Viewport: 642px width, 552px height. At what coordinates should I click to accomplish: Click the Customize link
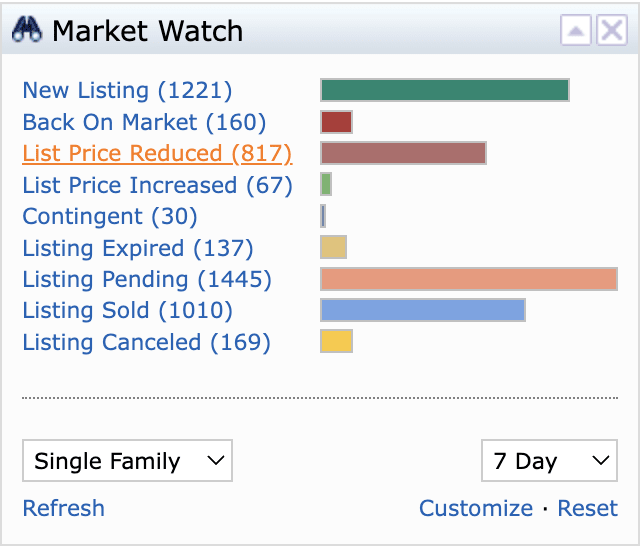475,508
